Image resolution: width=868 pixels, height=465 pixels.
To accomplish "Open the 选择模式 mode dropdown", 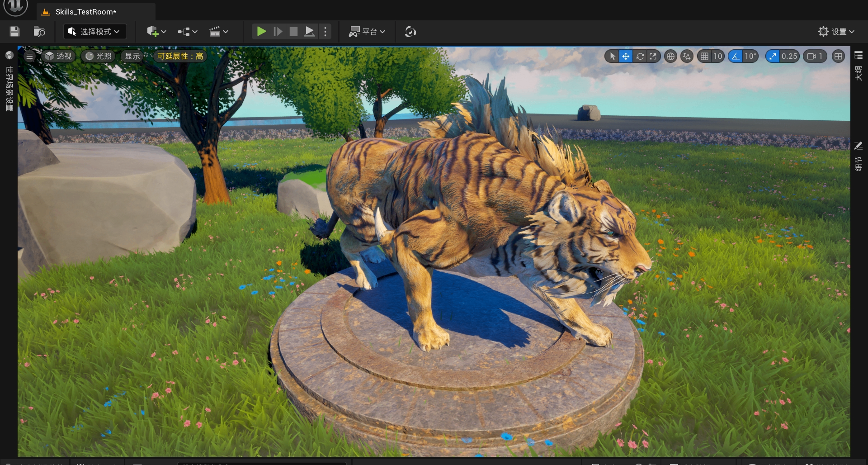I will [x=95, y=31].
